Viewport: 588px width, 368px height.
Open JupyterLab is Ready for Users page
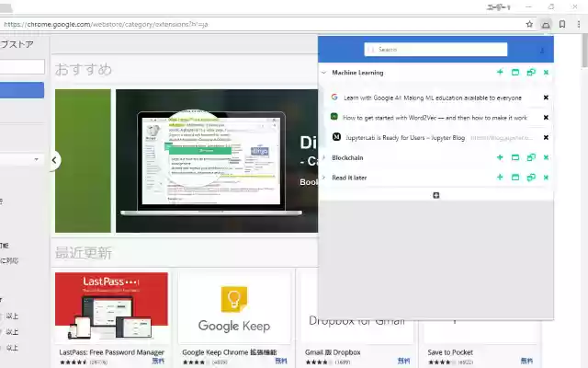click(405, 137)
